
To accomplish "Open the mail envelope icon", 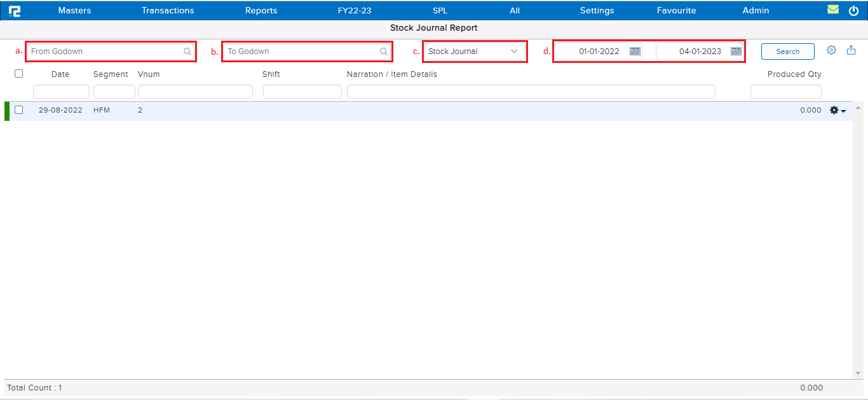I will click(833, 10).
